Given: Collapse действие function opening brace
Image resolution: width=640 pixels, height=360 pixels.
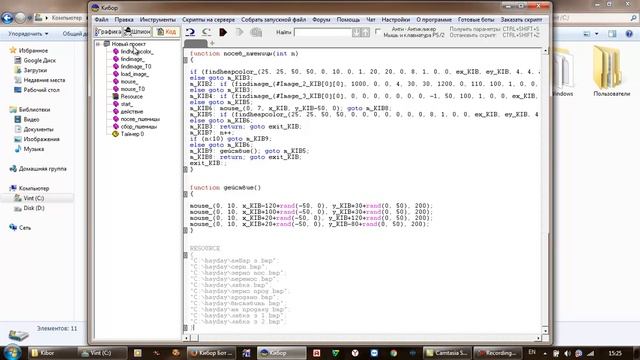Looking at the screenshot, I should [x=185, y=194].
